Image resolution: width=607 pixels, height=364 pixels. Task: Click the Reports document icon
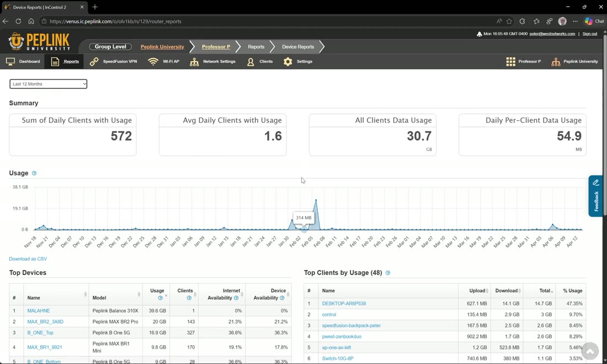(x=55, y=62)
